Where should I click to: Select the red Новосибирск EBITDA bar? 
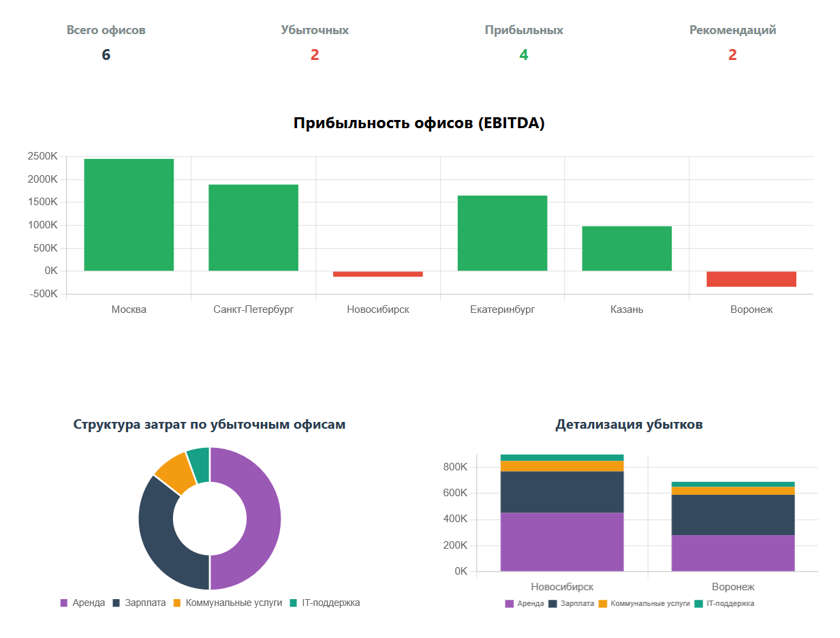point(377,274)
